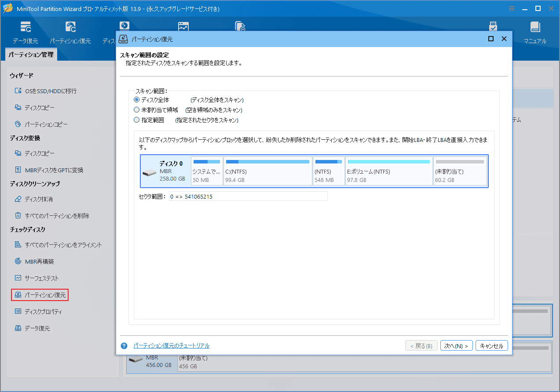
Task: Select システムで予約済み 50 MB partition block
Action: click(x=206, y=171)
